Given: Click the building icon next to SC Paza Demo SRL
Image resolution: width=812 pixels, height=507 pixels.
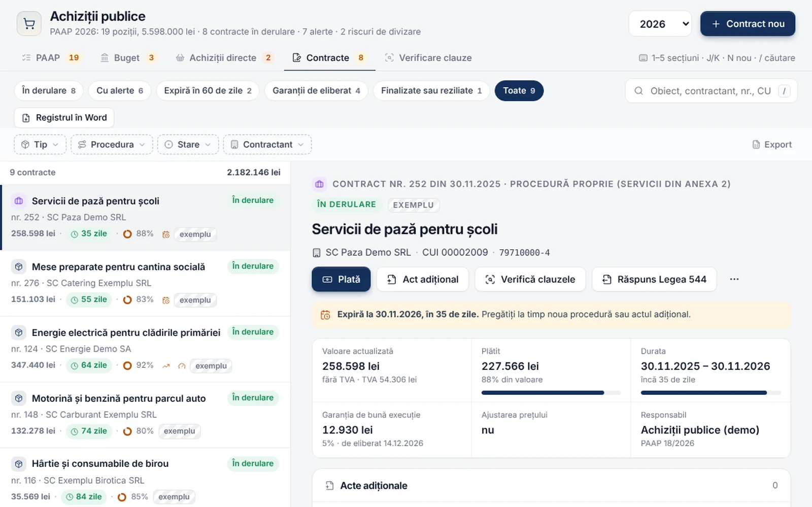Looking at the screenshot, I should (x=317, y=253).
